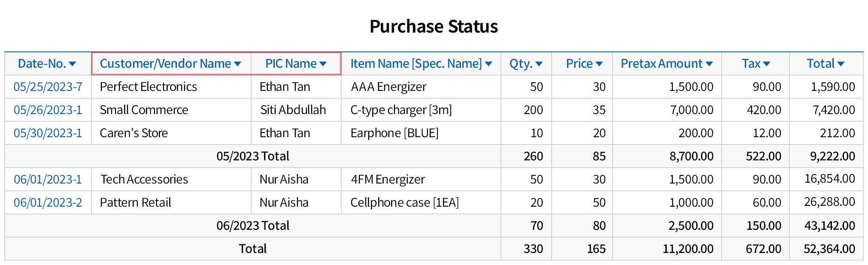Open the Qty. column dropdown arrow

pos(539,64)
